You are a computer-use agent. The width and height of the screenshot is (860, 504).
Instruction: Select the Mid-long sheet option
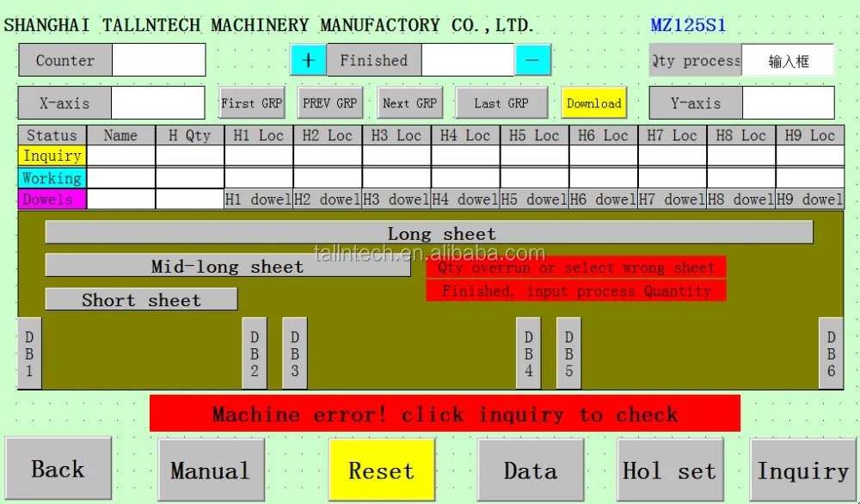pos(227,266)
